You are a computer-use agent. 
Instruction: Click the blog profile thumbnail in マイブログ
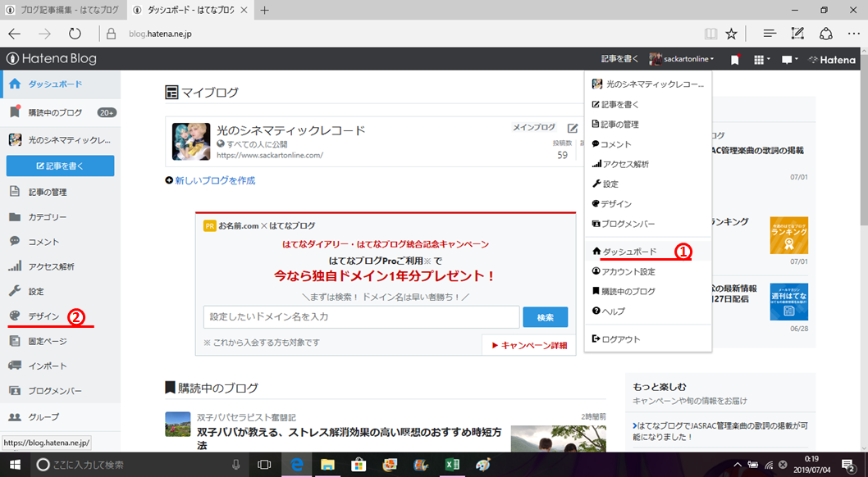(x=191, y=142)
